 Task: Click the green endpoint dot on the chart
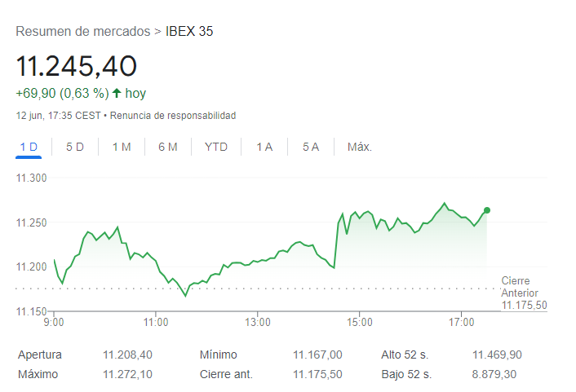coord(487,210)
